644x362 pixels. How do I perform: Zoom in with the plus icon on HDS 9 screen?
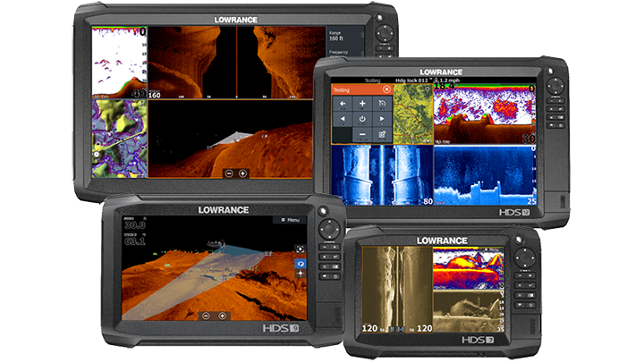222,316
